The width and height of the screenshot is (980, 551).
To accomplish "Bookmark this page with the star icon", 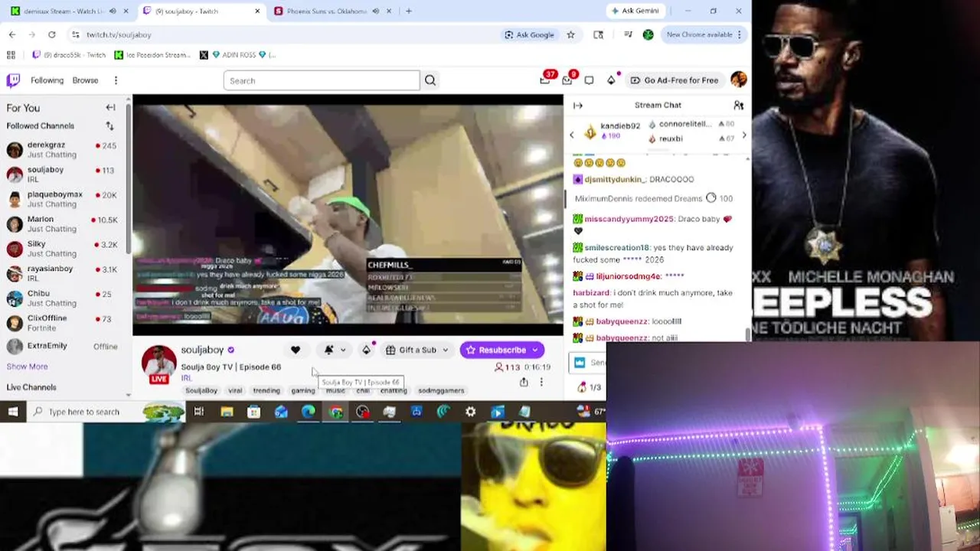I will 570,34.
